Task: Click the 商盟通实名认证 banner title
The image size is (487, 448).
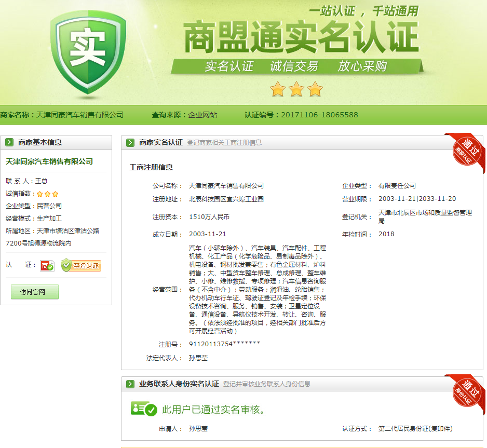Action: (302, 37)
